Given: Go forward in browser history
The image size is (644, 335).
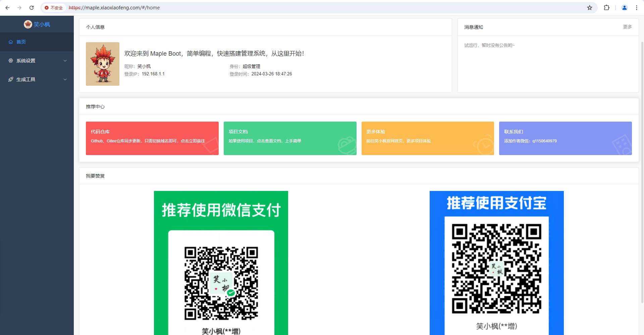Looking at the screenshot, I should pyautogui.click(x=19, y=8).
